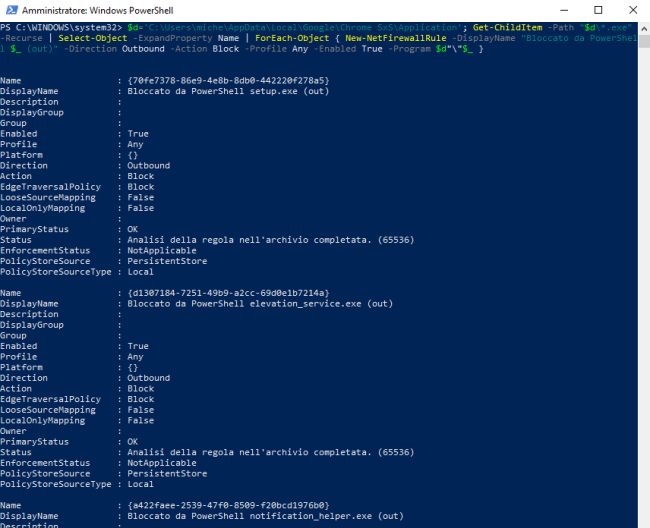
Task: Click the GUID starting with a422faee
Action: pos(228,505)
